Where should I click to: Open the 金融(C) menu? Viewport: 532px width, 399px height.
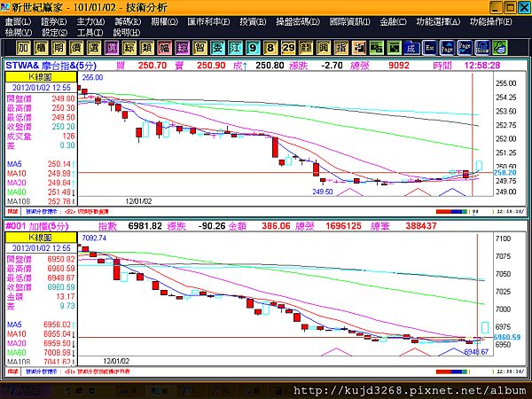click(x=393, y=21)
